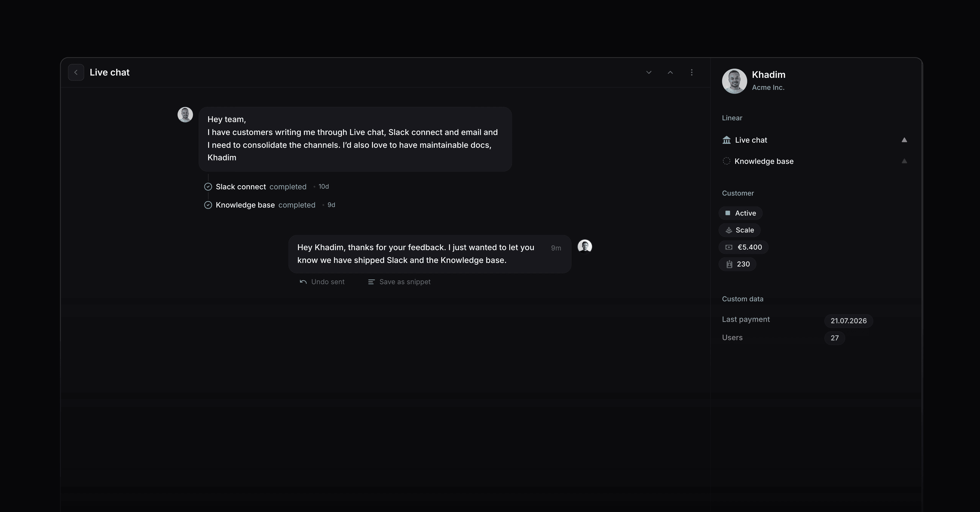This screenshot has height=512, width=980.
Task: Expand the Live chat Linear issue triangle
Action: (904, 140)
